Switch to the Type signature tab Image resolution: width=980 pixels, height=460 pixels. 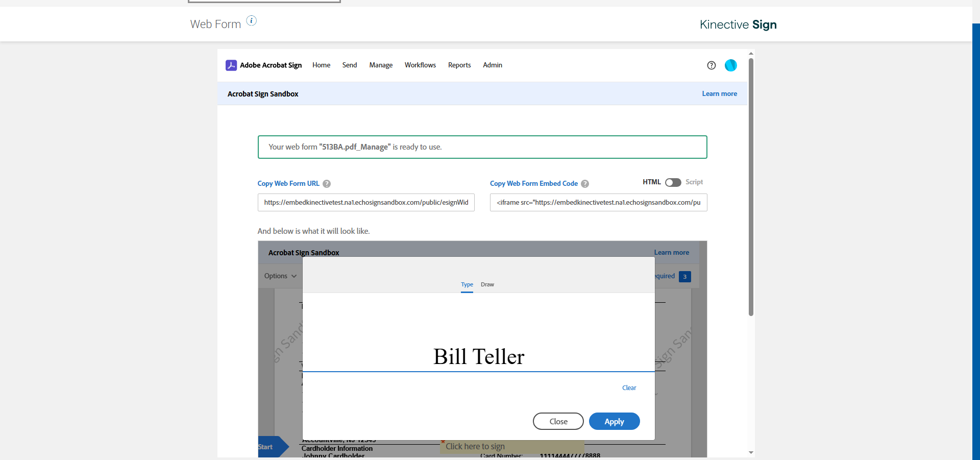coord(467,285)
